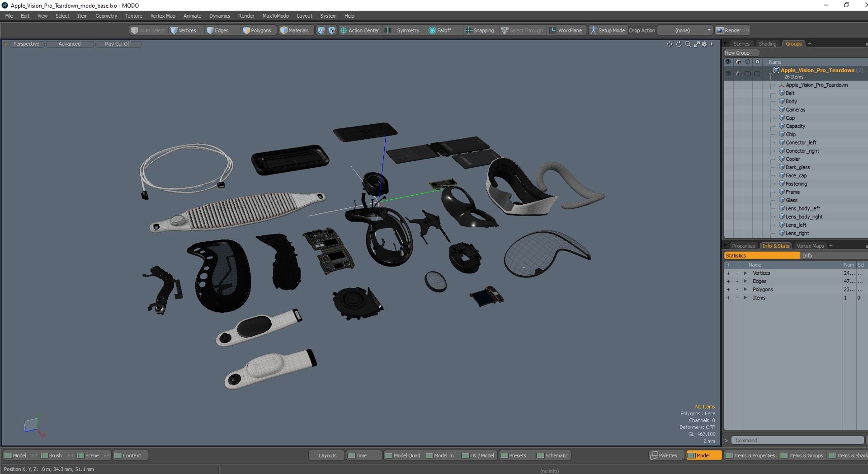Click the mesh icon beside Glass
The width and height of the screenshot is (868, 474).
click(x=782, y=200)
